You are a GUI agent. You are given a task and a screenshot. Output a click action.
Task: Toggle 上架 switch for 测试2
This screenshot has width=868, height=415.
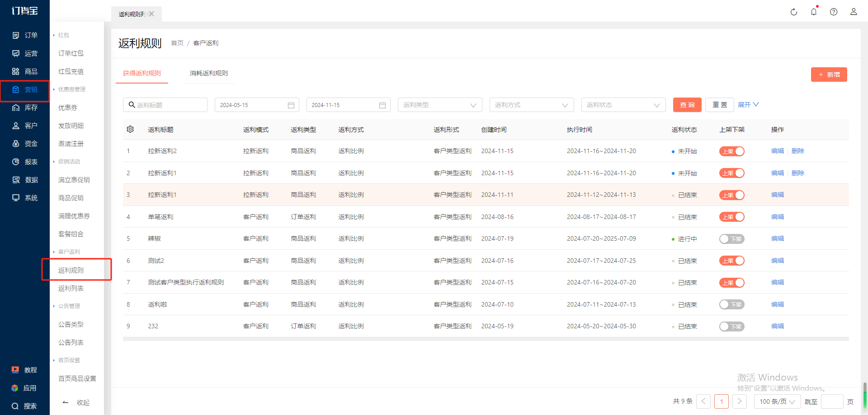731,261
